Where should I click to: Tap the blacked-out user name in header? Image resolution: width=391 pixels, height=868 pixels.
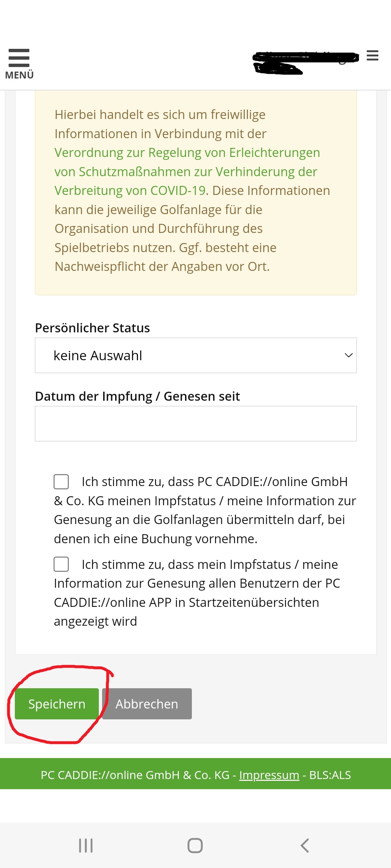click(x=305, y=62)
